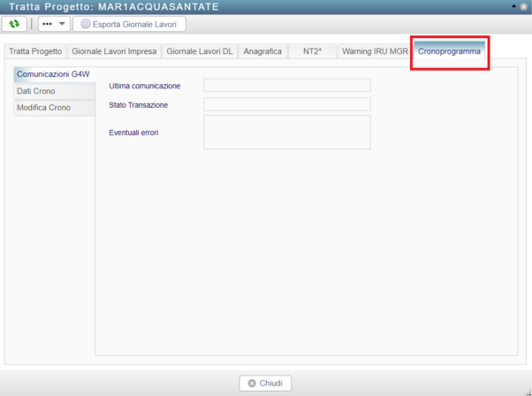The height and width of the screenshot is (396, 532).
Task: Focus the Stato Transazione field
Action: pyautogui.click(x=286, y=104)
